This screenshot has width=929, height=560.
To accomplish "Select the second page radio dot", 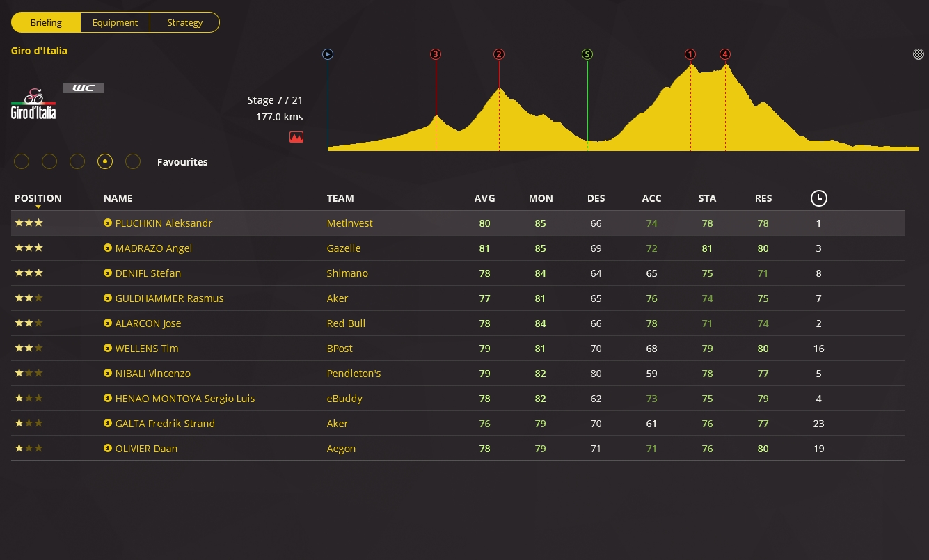I will [x=49, y=161].
